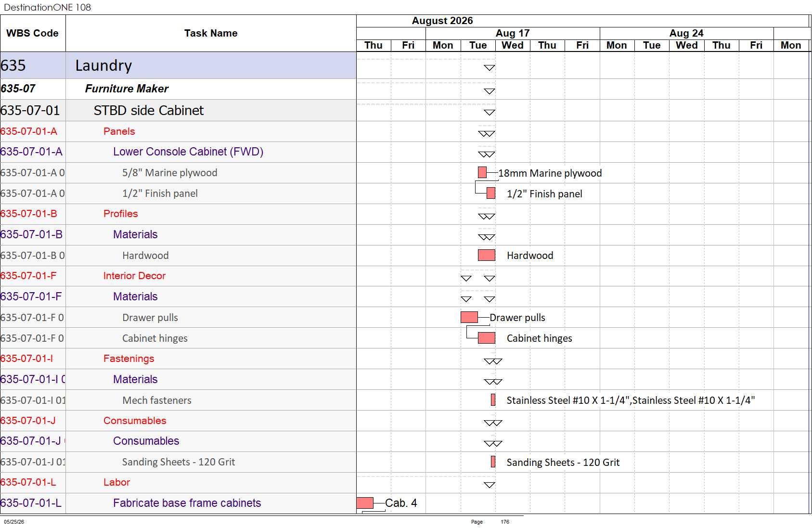Select the Drawer pulls task bar

tap(469, 317)
